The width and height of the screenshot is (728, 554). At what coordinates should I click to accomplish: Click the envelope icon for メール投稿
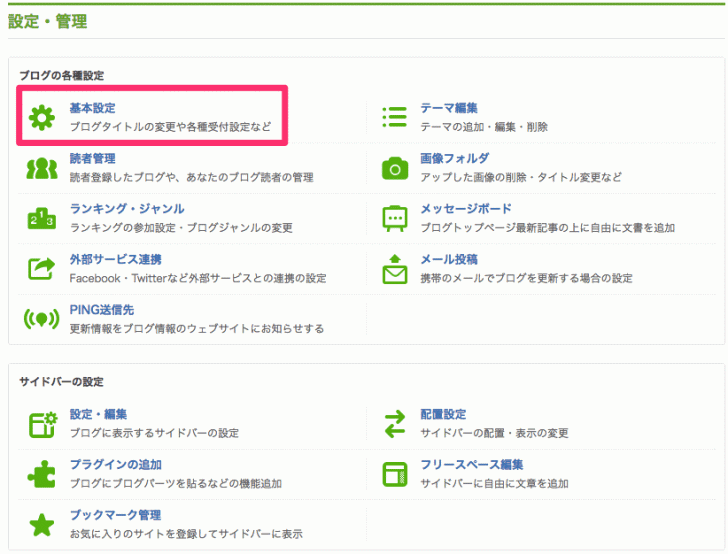(395, 269)
